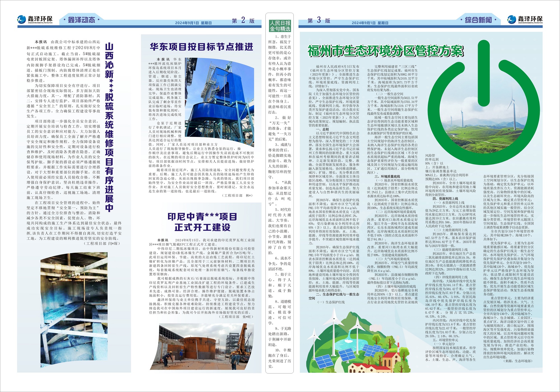
Task: Click the 来源:生态环境部 source credit
Action: pyautogui.click(x=518, y=361)
